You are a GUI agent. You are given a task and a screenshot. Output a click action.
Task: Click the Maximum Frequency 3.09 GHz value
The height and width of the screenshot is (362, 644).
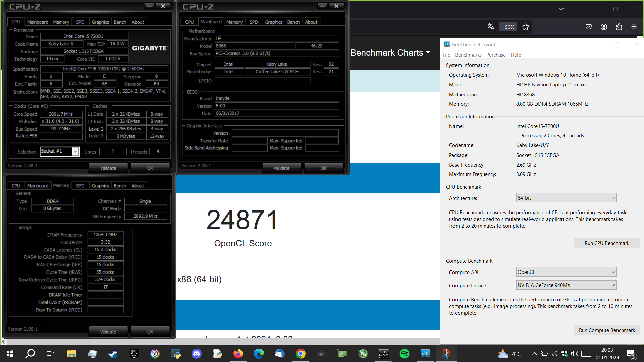526,174
